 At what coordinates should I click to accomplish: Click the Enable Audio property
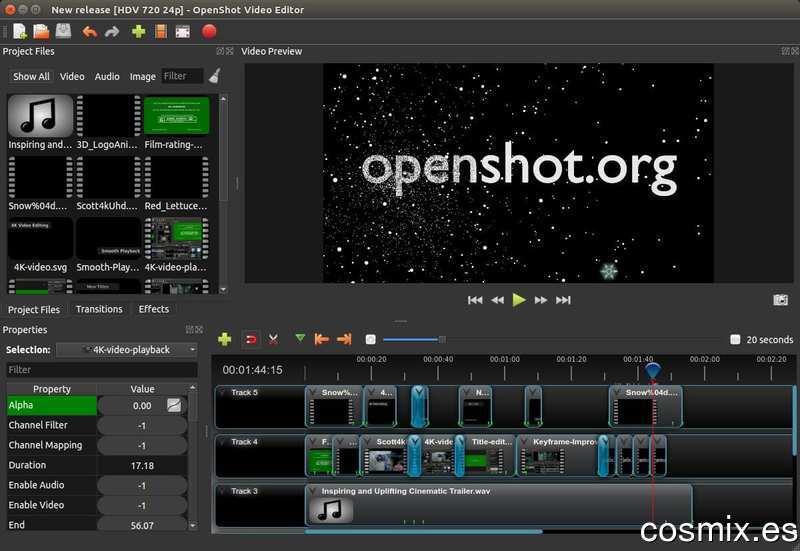pyautogui.click(x=36, y=485)
